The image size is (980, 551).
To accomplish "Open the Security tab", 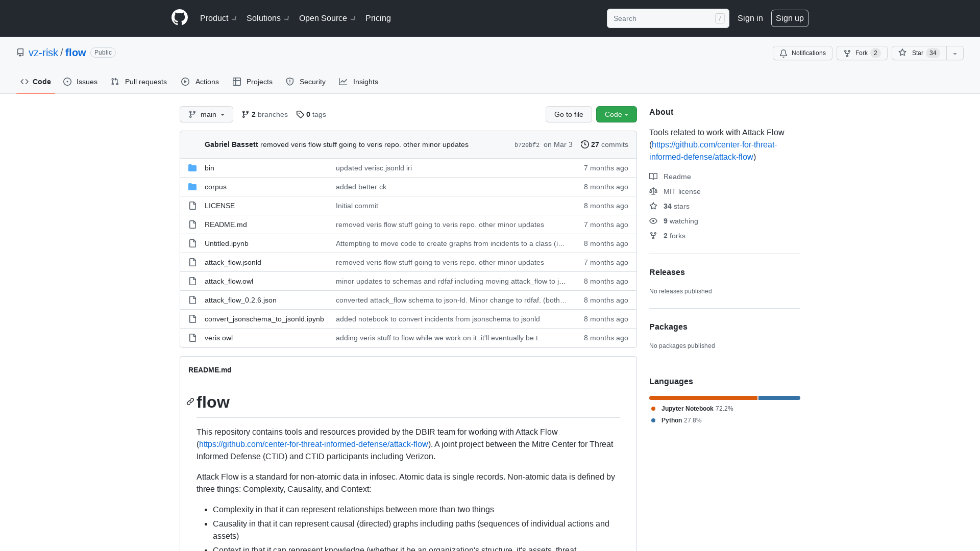I will (306, 82).
